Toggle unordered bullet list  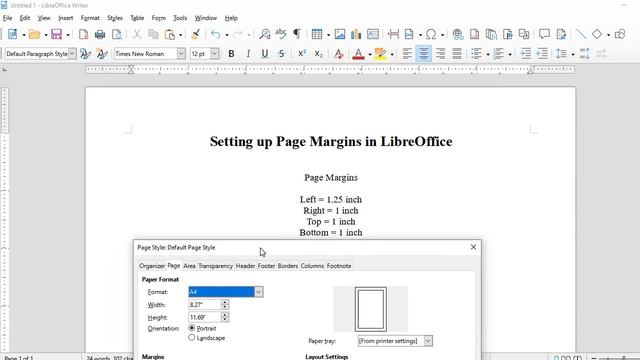[476, 54]
